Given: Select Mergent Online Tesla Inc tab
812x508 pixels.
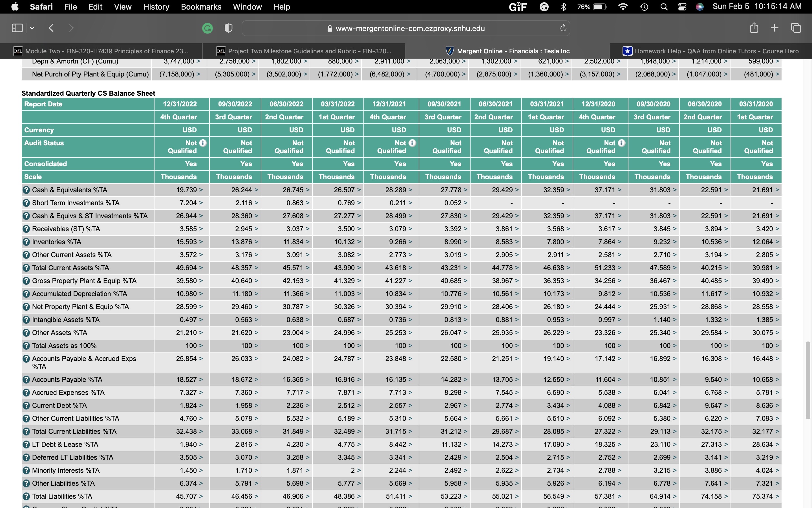Looking at the screenshot, I should point(507,51).
